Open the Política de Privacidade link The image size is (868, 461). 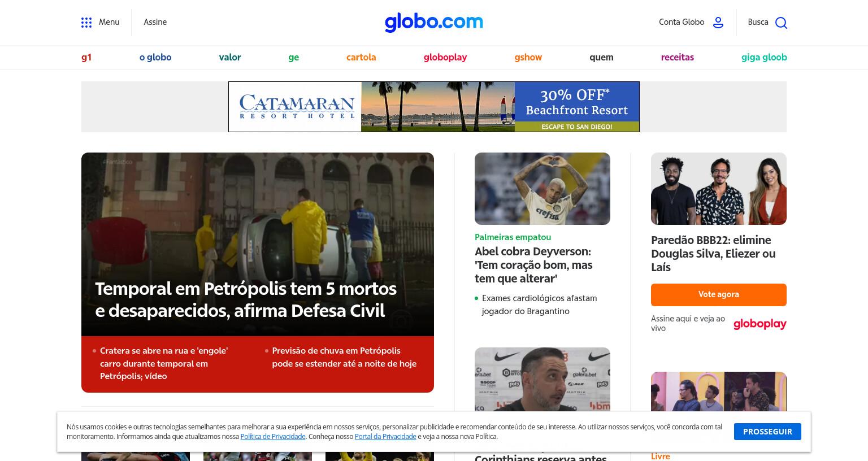tap(273, 437)
